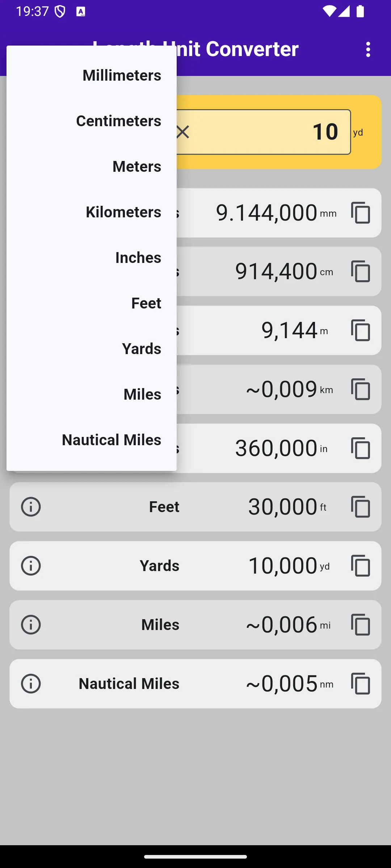The height and width of the screenshot is (868, 391).
Task: Copy the meters result 9,144
Action: pyautogui.click(x=361, y=330)
